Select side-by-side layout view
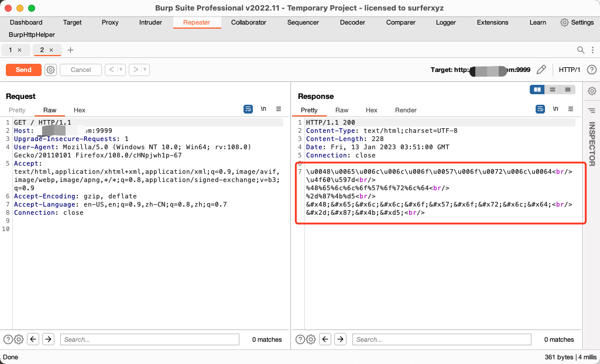The width and height of the screenshot is (600, 364). click(537, 90)
